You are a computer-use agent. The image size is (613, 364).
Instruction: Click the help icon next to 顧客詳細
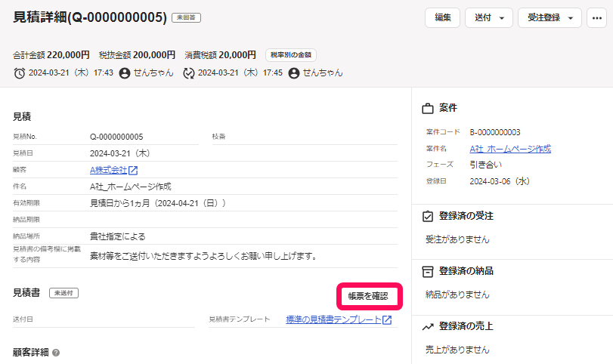(x=56, y=353)
